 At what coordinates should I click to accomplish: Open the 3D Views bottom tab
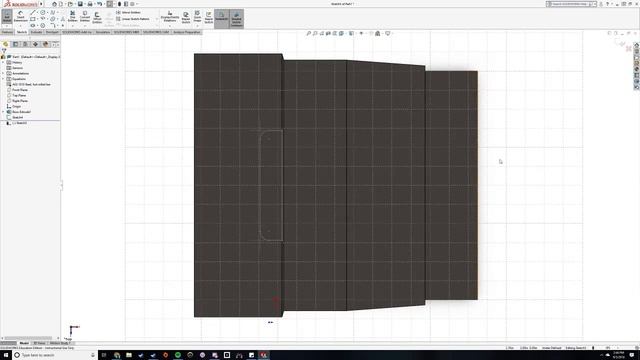pos(40,343)
